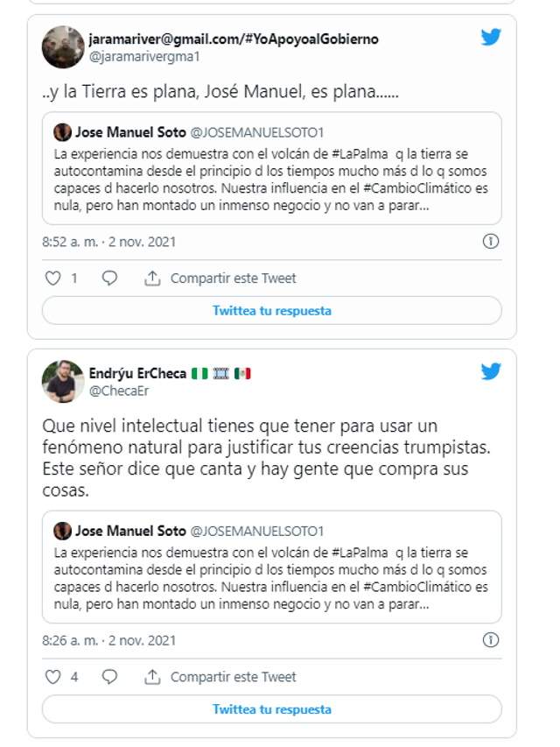Click 'Twittea tu respuesta' under jaramariver's tweet

tap(272, 311)
